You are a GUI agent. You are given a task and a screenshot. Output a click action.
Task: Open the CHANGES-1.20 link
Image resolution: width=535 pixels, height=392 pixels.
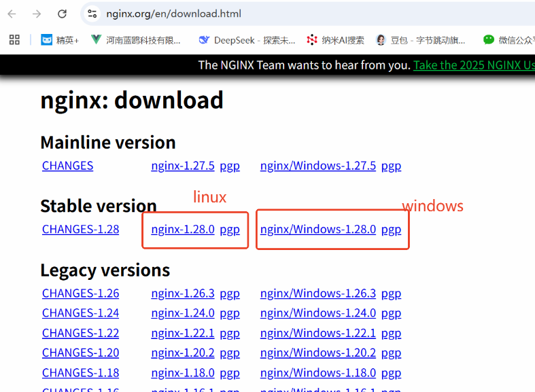click(x=80, y=353)
